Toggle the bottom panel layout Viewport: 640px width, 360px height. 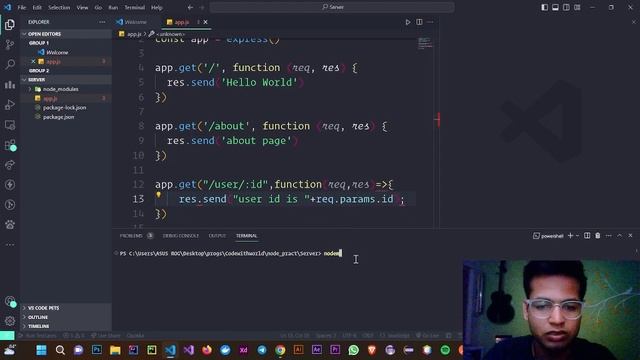click(555, 7)
